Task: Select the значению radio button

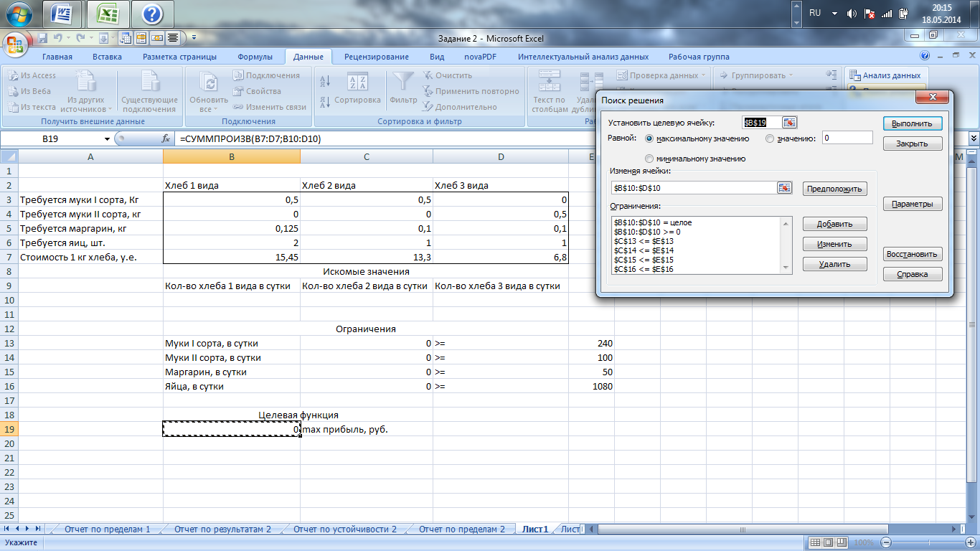Action: tap(771, 138)
